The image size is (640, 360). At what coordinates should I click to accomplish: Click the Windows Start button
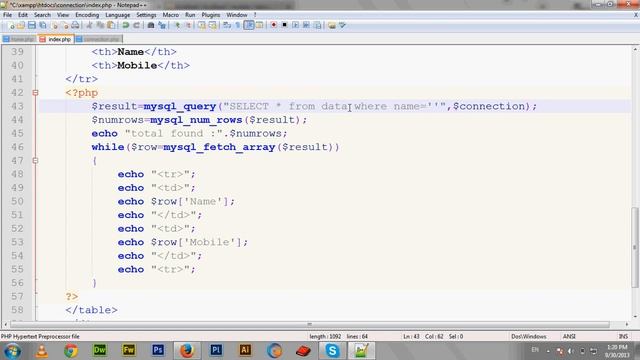pos(12,351)
